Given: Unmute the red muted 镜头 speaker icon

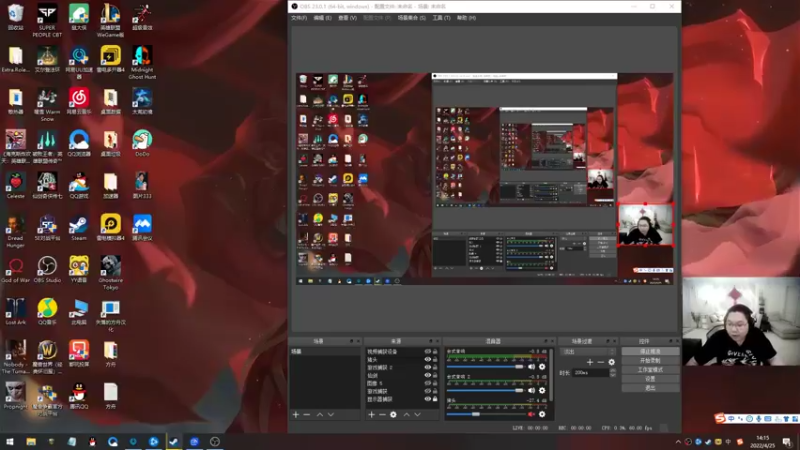Looking at the screenshot, I should pos(532,414).
